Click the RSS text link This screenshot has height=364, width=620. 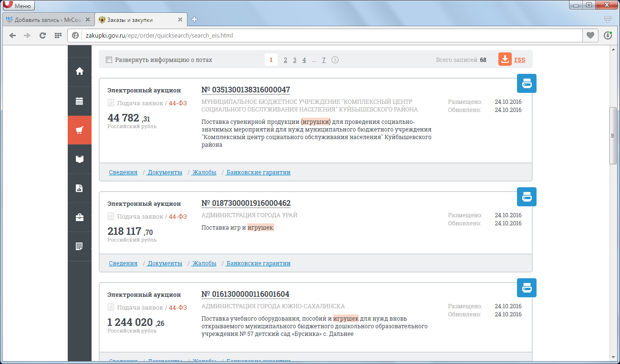point(519,60)
